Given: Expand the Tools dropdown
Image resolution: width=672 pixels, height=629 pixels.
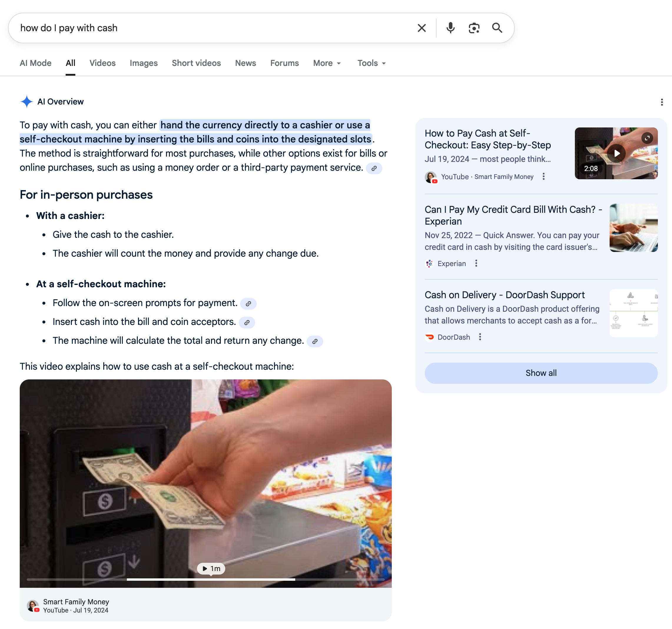Looking at the screenshot, I should coord(371,63).
